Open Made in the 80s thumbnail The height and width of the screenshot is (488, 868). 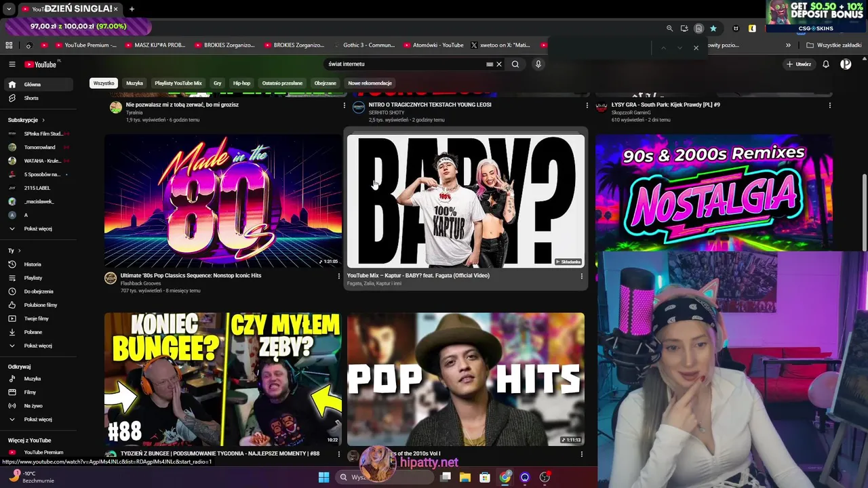(223, 201)
